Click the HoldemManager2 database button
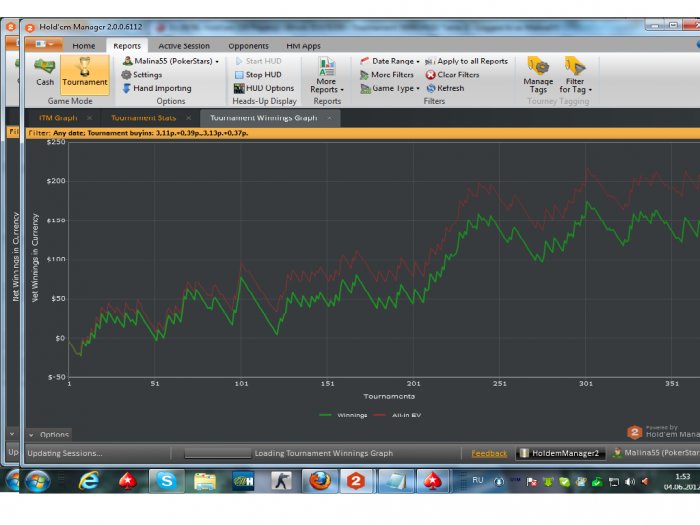Viewport: 700px width, 525px height. [x=560, y=453]
